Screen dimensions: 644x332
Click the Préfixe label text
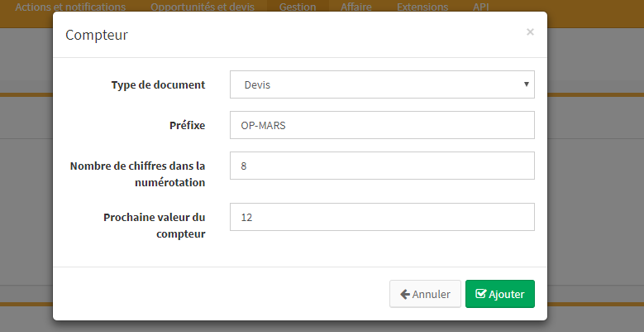click(x=188, y=125)
